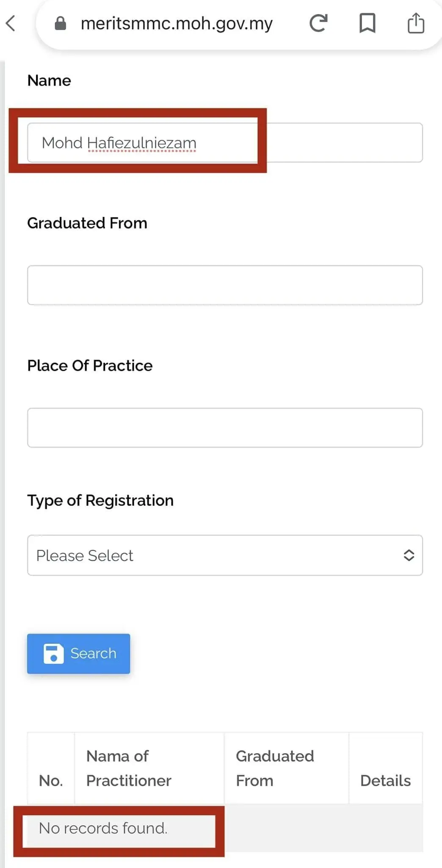Tap the up-down arrows in registration selector
442x868 pixels.
coord(409,555)
